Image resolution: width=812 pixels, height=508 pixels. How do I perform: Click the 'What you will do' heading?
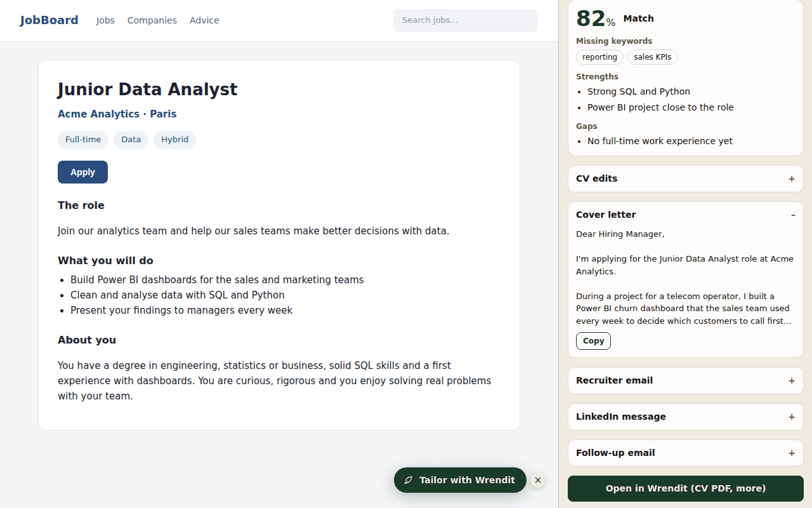point(105,260)
